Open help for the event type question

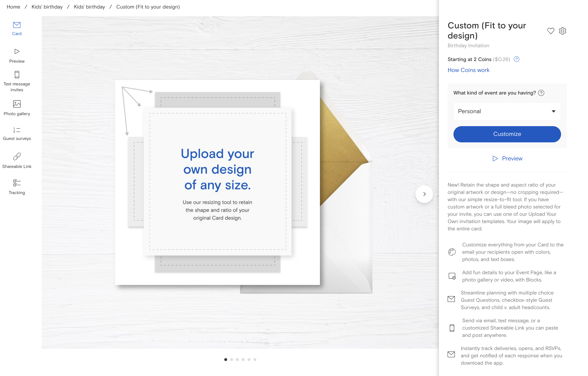541,93
